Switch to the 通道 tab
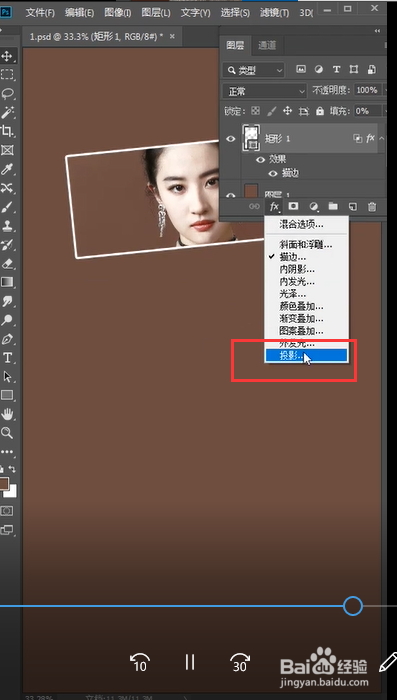Image resolution: width=397 pixels, height=700 pixels. 267,45
